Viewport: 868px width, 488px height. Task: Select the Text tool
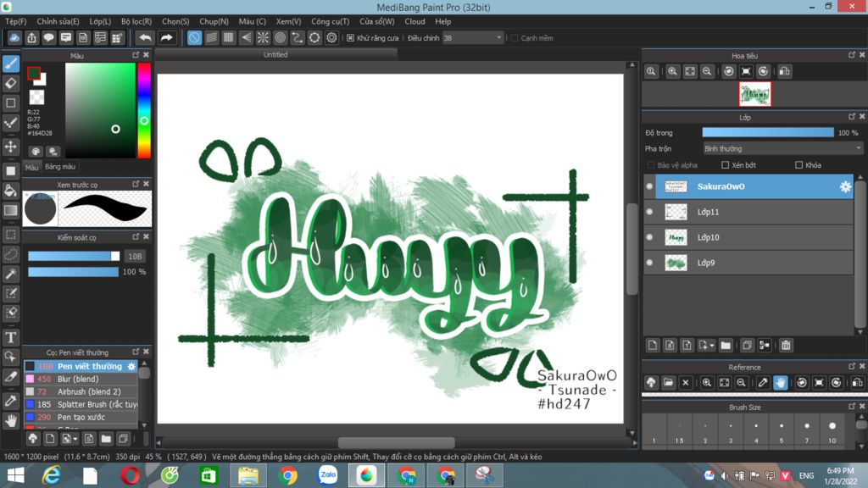click(11, 337)
